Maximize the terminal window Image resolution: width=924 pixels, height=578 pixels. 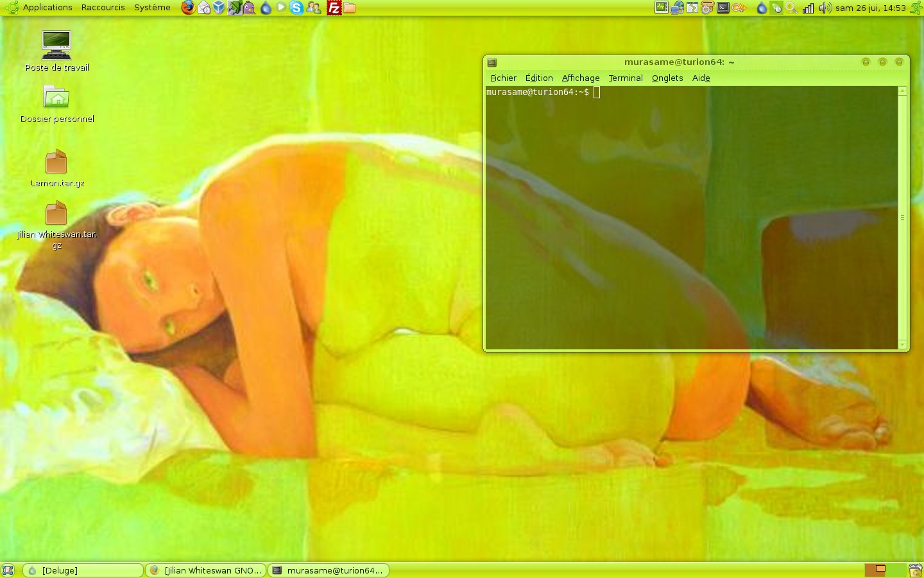coord(882,62)
